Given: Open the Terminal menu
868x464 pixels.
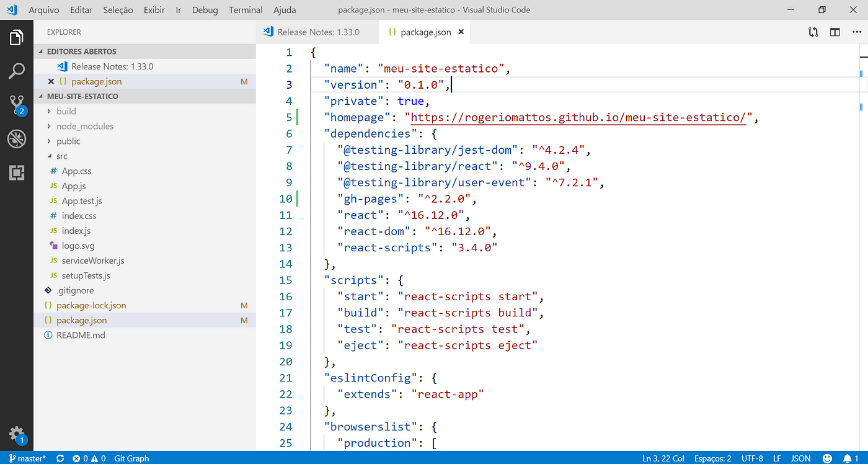Looking at the screenshot, I should 246,10.
